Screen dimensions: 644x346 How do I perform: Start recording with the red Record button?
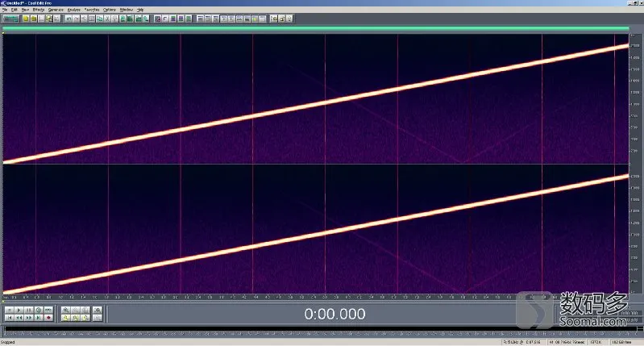[48, 318]
